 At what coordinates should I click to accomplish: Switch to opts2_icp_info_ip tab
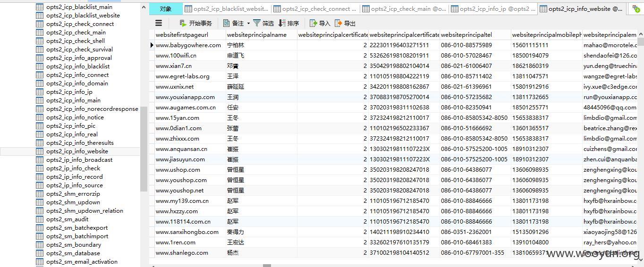[x=493, y=8]
